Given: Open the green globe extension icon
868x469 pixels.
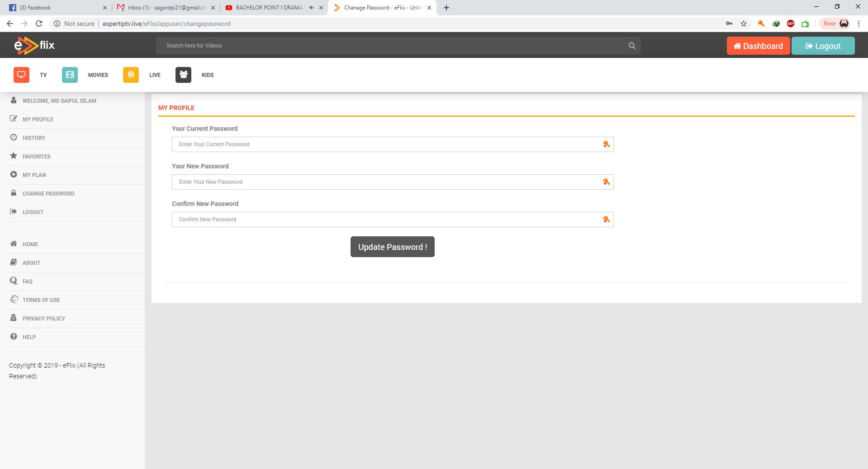Looking at the screenshot, I should tap(776, 24).
